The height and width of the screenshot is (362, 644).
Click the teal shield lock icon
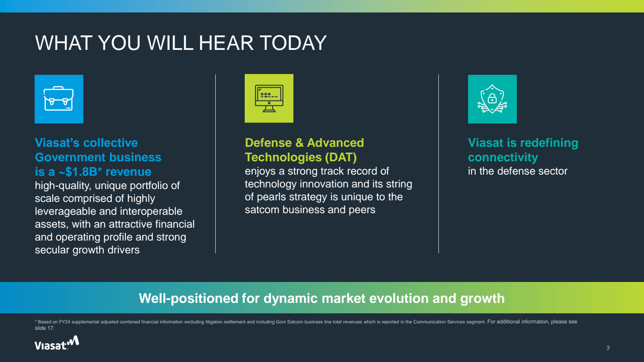[492, 99]
